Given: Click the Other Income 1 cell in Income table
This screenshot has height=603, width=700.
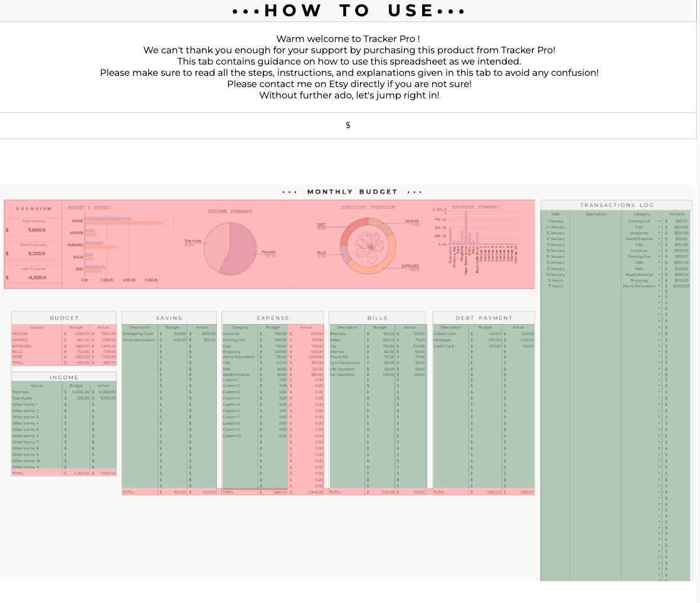Looking at the screenshot, I should pos(25,404).
